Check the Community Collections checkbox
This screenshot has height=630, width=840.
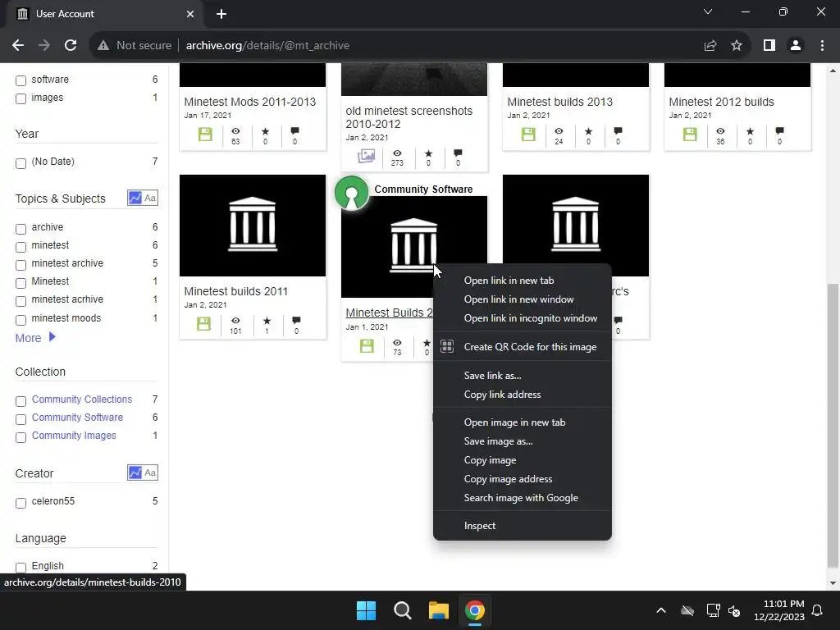tap(21, 400)
